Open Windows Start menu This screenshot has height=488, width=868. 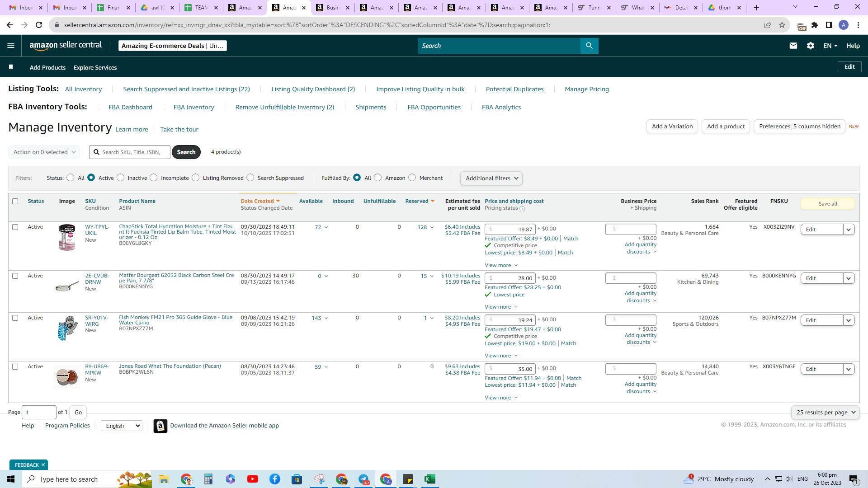(x=11, y=479)
